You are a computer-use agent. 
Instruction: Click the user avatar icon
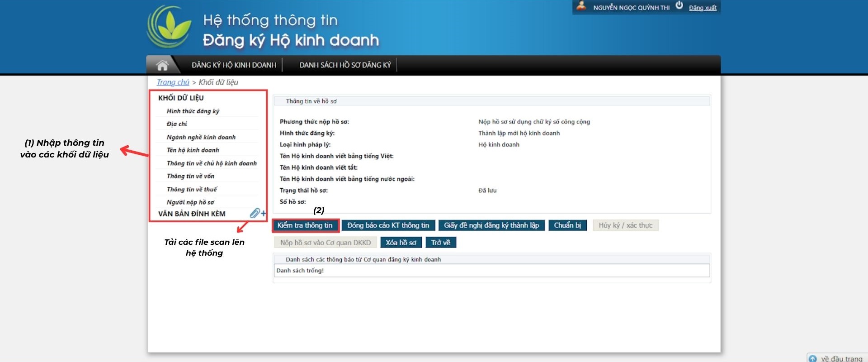(x=581, y=6)
